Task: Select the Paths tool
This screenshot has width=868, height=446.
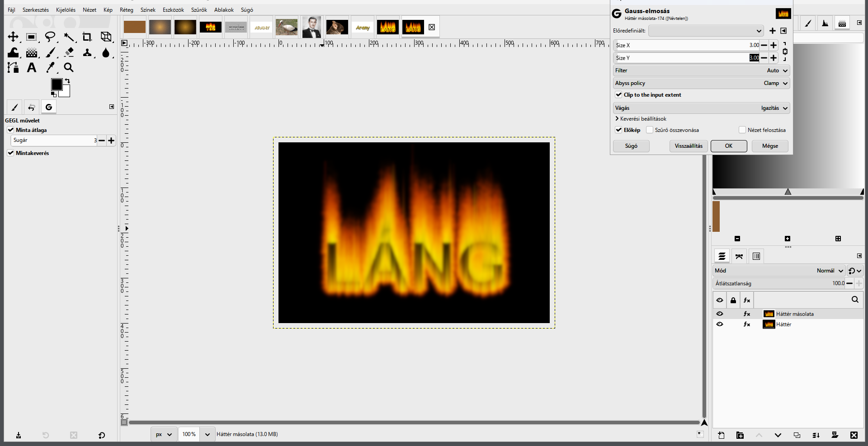Action: [x=13, y=67]
